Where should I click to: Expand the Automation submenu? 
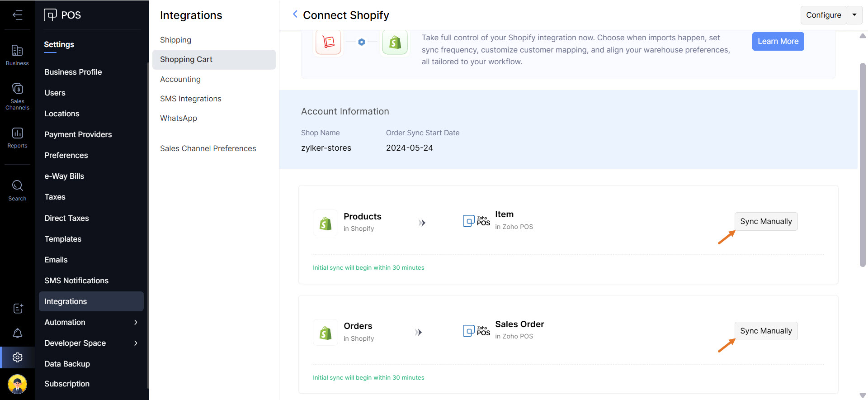coord(136,322)
